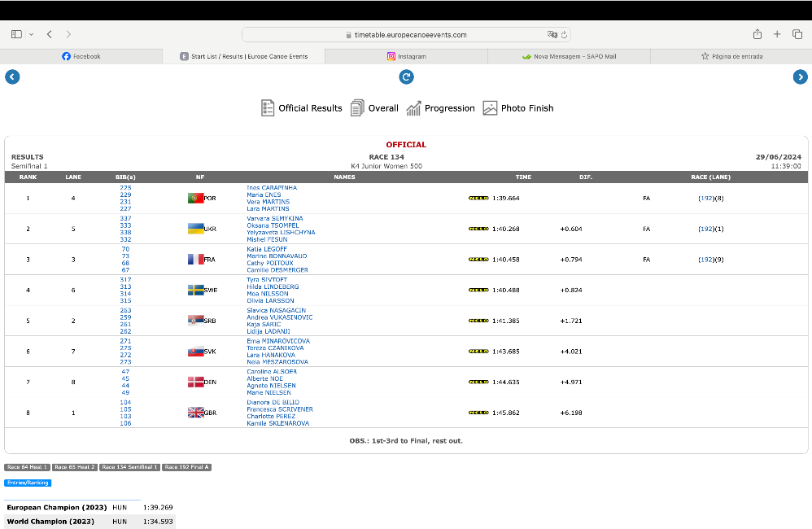This screenshot has width=812, height=529.
Task: View the Photo Finish image
Action: tap(518, 108)
